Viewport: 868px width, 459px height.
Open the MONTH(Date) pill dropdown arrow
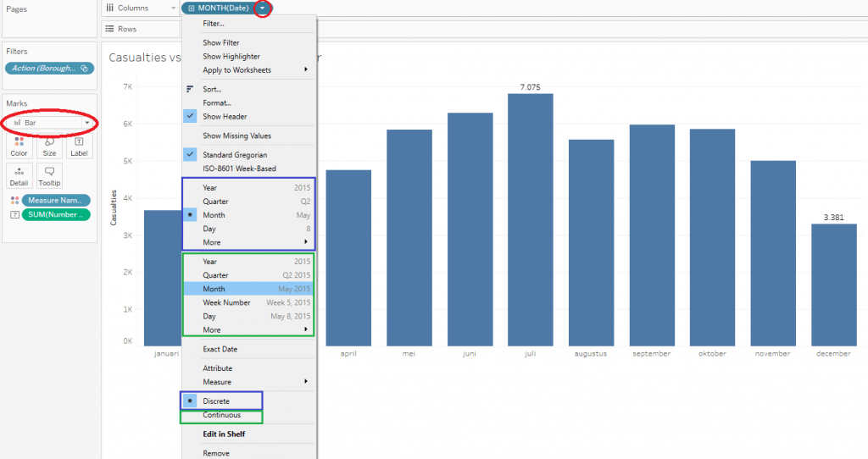[x=263, y=8]
